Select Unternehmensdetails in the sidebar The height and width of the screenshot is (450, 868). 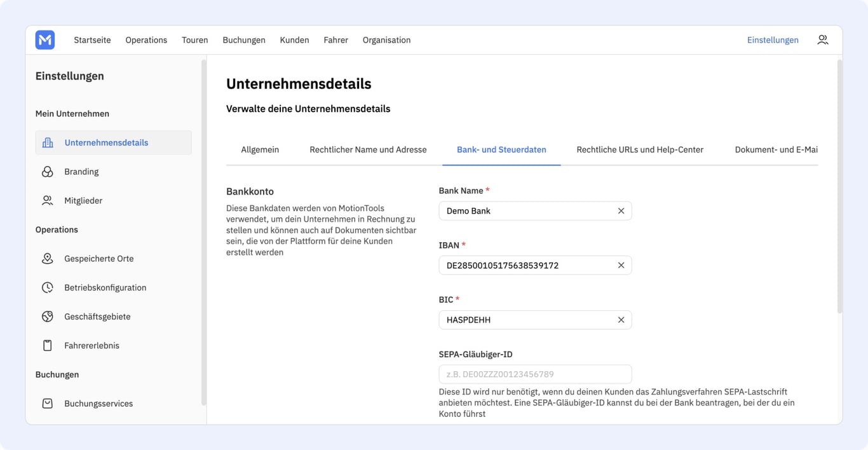114,142
